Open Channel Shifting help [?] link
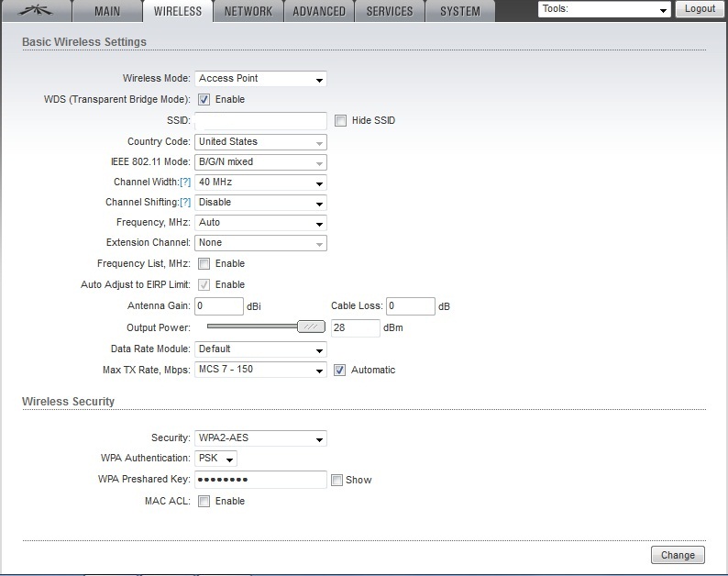 185,203
